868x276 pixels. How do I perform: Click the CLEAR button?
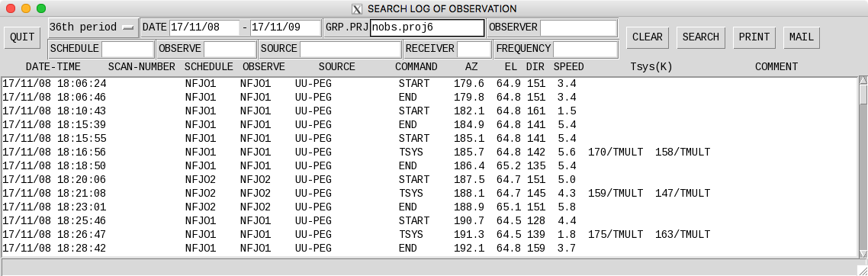[x=647, y=37]
